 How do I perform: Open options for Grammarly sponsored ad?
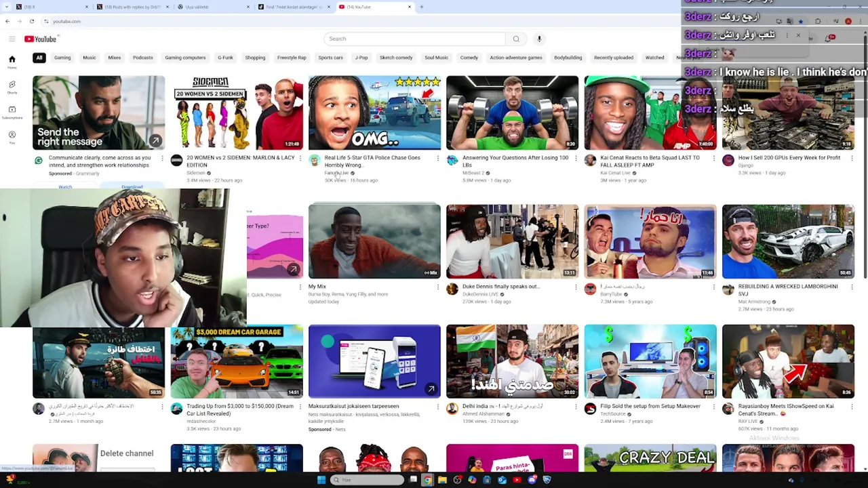pos(162,159)
